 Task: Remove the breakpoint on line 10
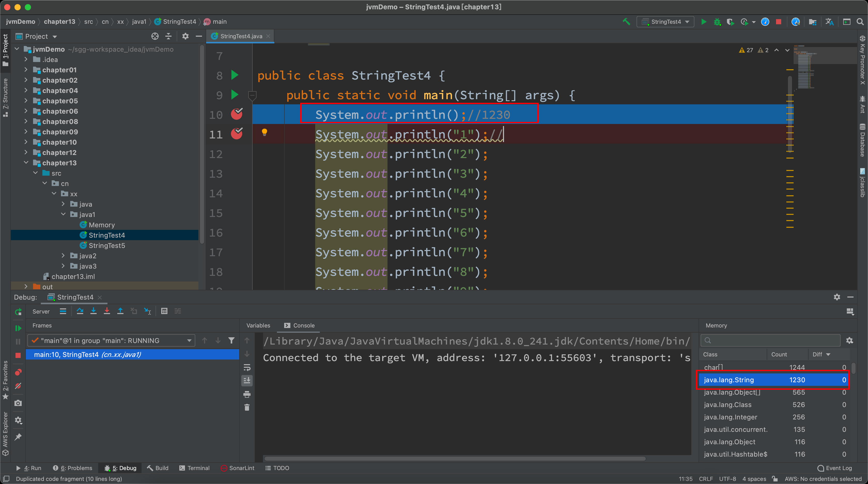pyautogui.click(x=237, y=114)
